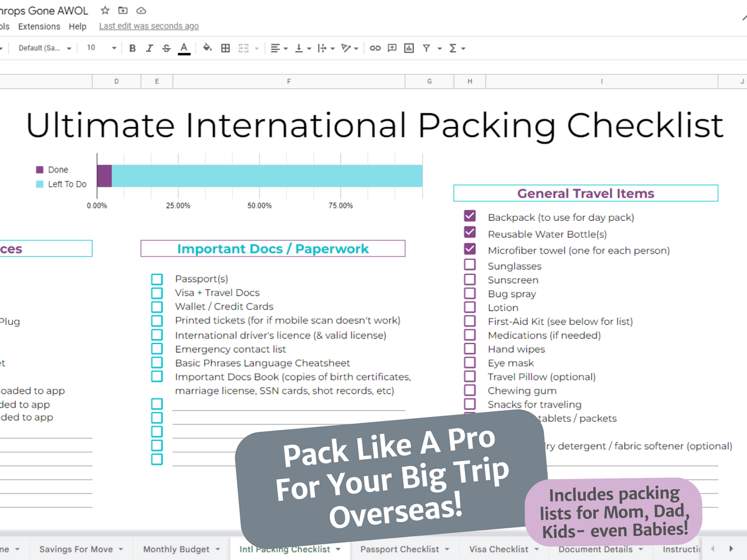Image resolution: width=747 pixels, height=560 pixels.
Task: Open the fill color picker
Action: tap(207, 48)
